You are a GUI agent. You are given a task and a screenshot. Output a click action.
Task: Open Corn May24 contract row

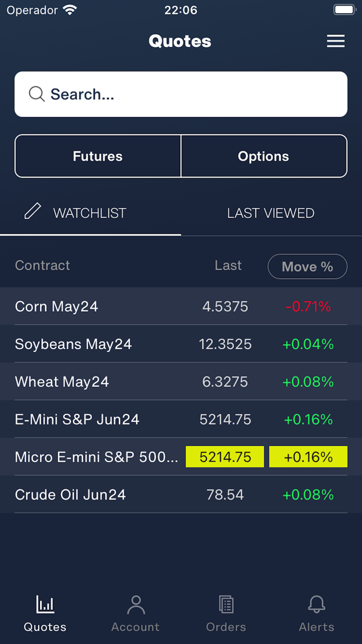pos(56,306)
